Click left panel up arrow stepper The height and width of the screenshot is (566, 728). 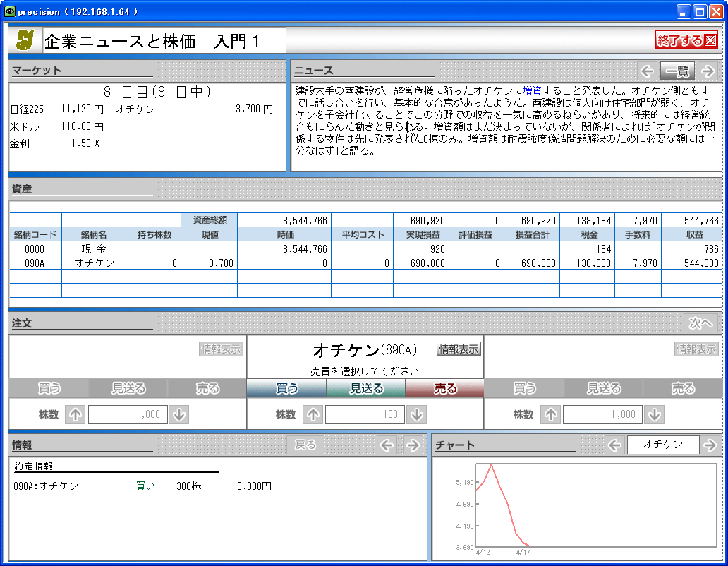[75, 414]
